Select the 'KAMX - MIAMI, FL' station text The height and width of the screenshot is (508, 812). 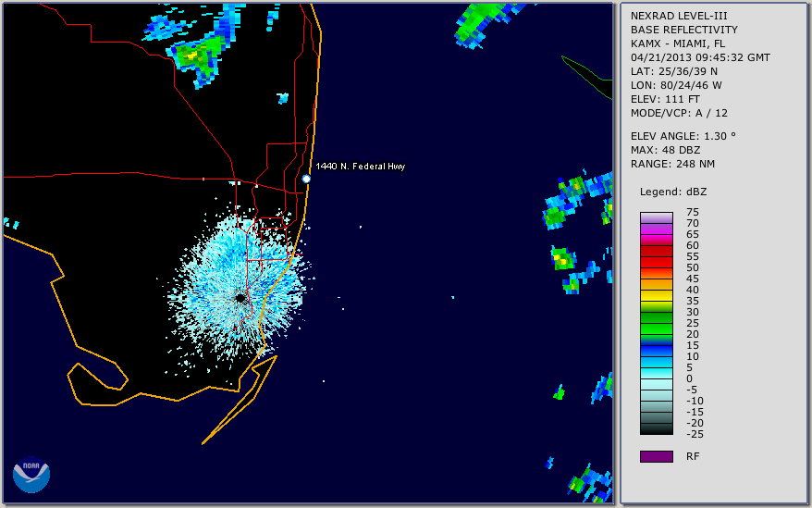[678, 44]
